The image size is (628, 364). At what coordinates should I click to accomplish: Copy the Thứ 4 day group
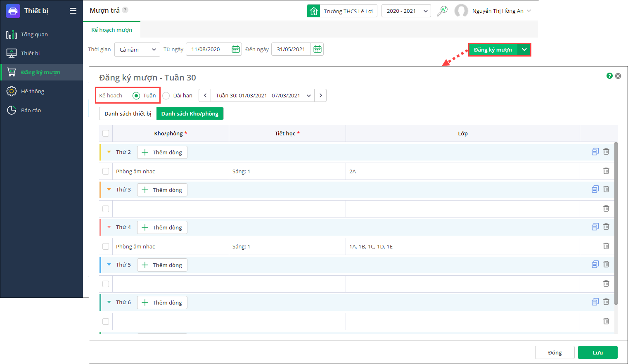tap(595, 227)
